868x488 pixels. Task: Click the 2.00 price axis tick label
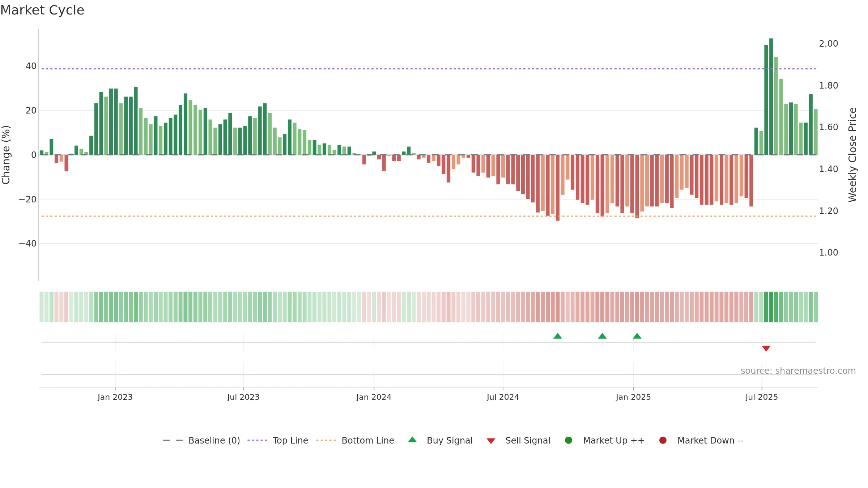829,44
